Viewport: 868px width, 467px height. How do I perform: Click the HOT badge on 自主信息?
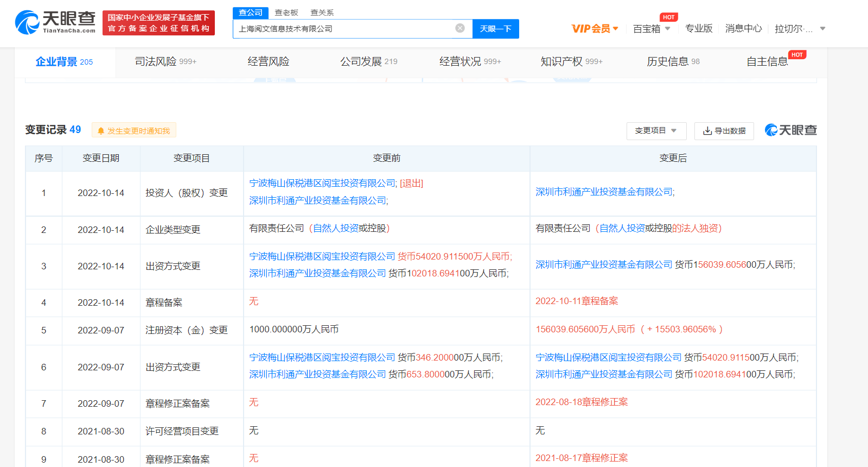point(797,55)
